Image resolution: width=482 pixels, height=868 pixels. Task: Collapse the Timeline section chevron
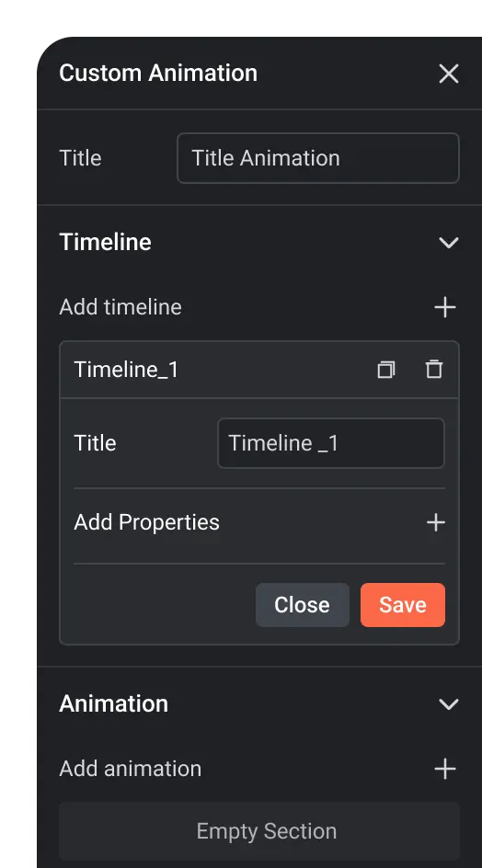(448, 243)
